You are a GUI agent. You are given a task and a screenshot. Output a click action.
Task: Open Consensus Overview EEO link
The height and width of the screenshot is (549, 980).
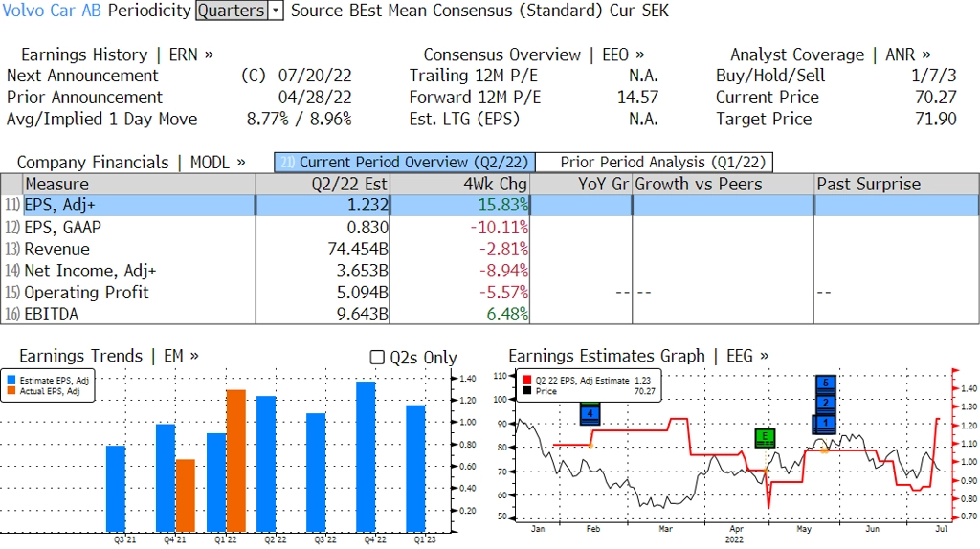534,55
